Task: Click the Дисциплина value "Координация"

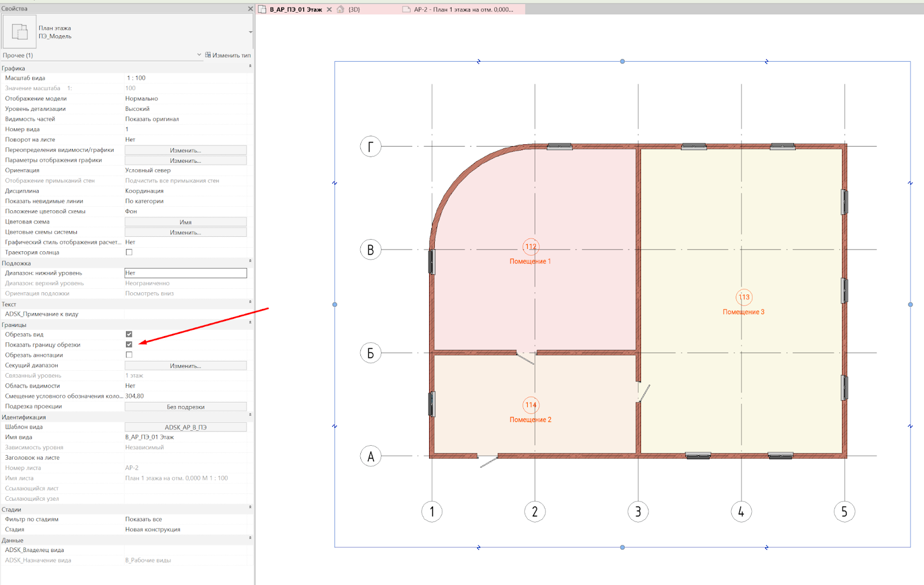Action: (x=144, y=191)
